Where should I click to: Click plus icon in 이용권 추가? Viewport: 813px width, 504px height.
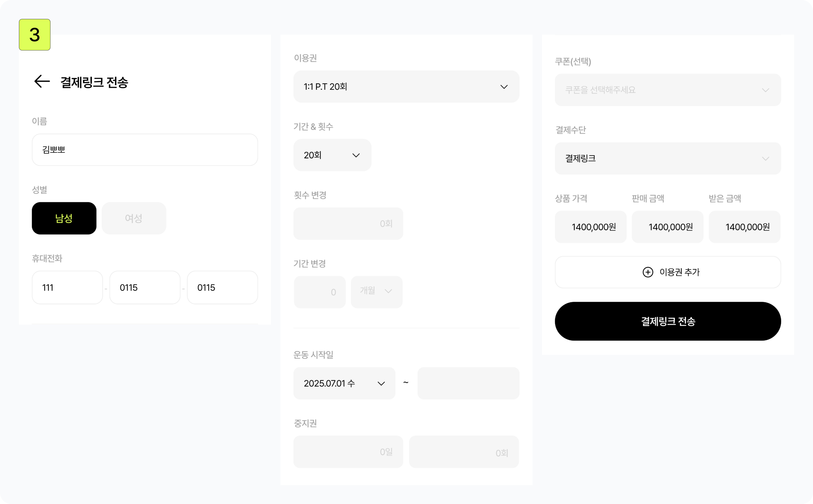click(648, 272)
